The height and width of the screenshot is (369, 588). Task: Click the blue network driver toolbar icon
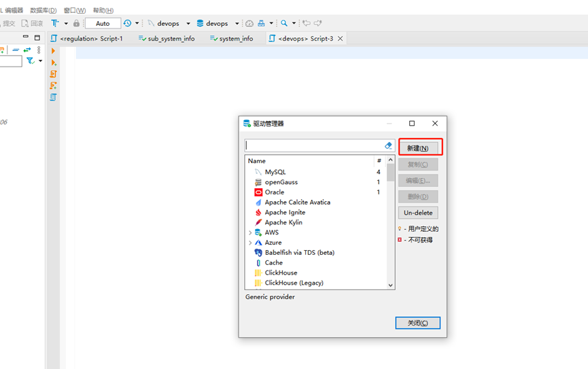click(262, 23)
